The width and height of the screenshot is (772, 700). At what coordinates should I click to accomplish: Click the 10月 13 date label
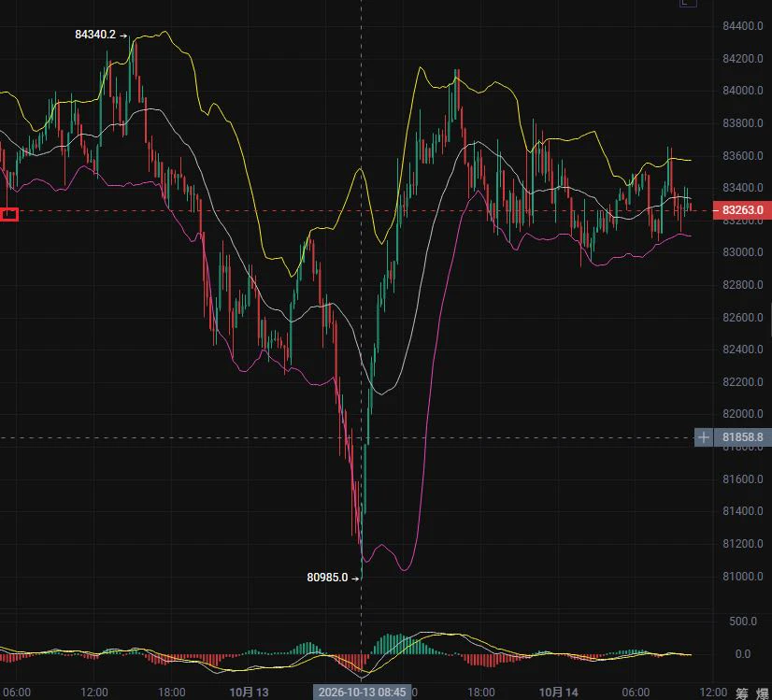pos(250,693)
